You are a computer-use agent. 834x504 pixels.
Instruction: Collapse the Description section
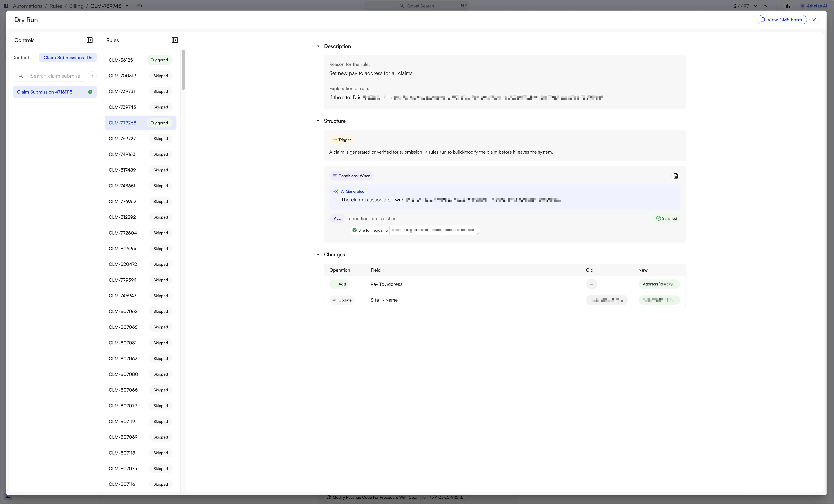tap(318, 46)
